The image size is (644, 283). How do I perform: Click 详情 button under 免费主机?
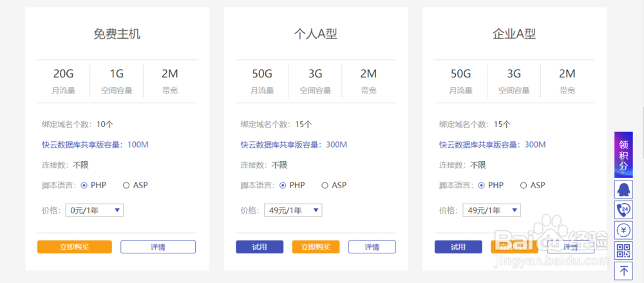point(158,247)
